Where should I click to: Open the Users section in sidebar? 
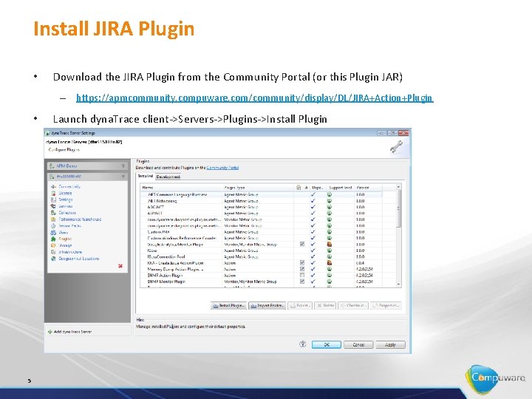click(x=63, y=233)
